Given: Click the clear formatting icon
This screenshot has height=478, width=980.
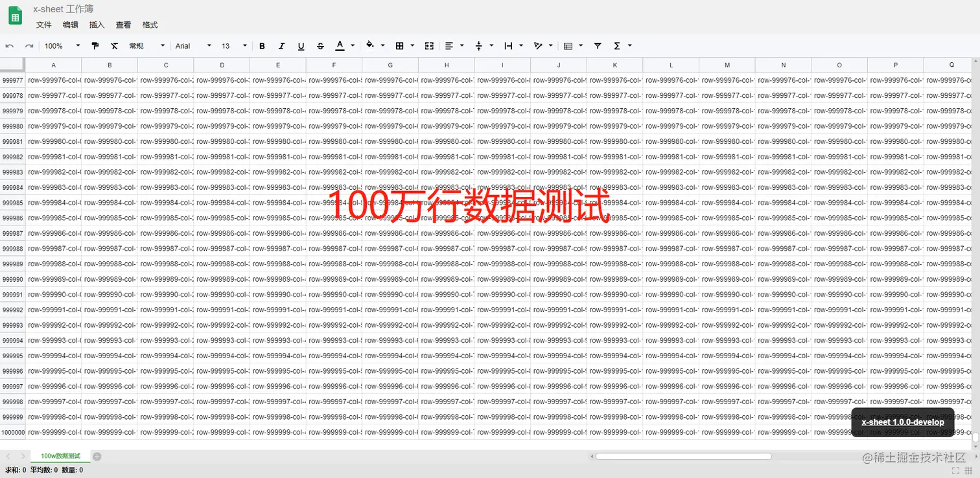Looking at the screenshot, I should pyautogui.click(x=114, y=45).
